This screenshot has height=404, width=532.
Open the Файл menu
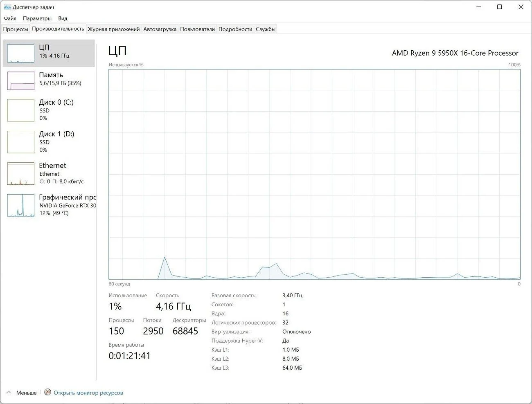click(10, 18)
